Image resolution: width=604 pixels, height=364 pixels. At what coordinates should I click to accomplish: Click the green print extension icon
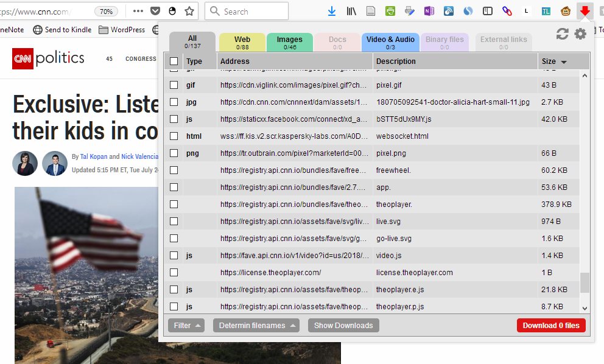point(390,11)
